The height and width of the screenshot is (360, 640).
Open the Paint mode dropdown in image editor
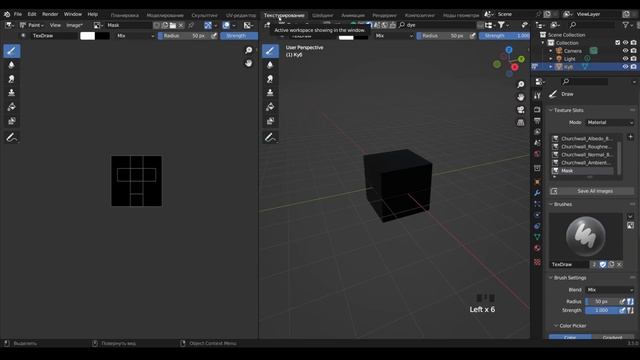coord(32,25)
